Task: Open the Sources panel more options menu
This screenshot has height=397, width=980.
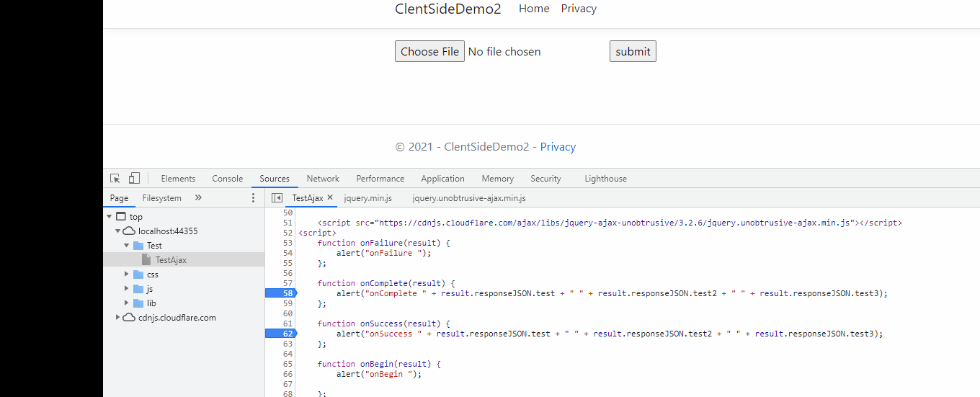Action: click(x=253, y=197)
